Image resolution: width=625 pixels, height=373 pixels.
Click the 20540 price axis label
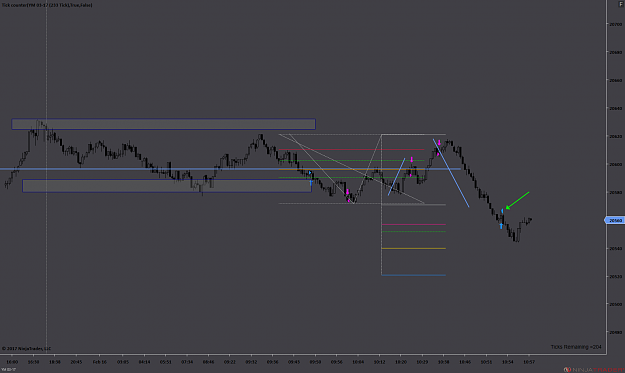tap(615, 248)
